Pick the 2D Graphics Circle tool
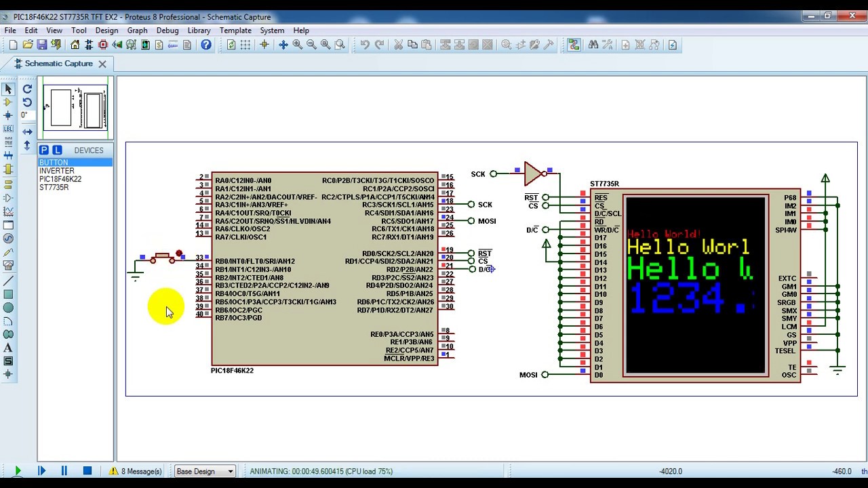Image resolution: width=868 pixels, height=488 pixels. (x=8, y=308)
